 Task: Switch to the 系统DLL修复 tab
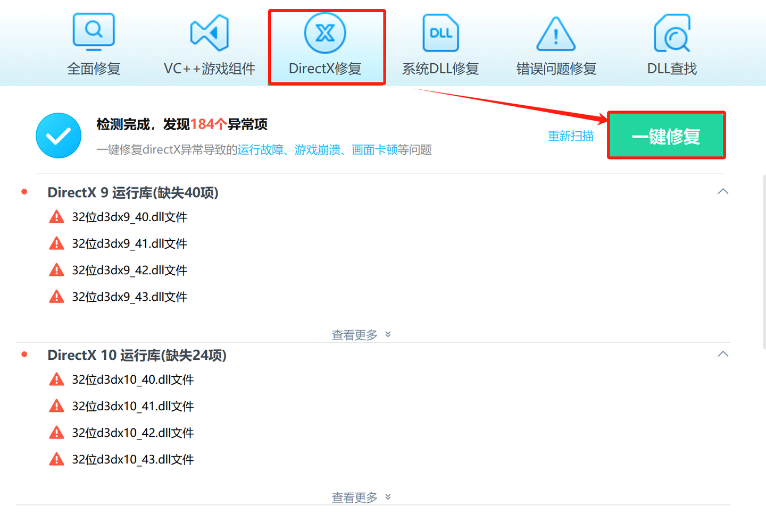point(440,68)
